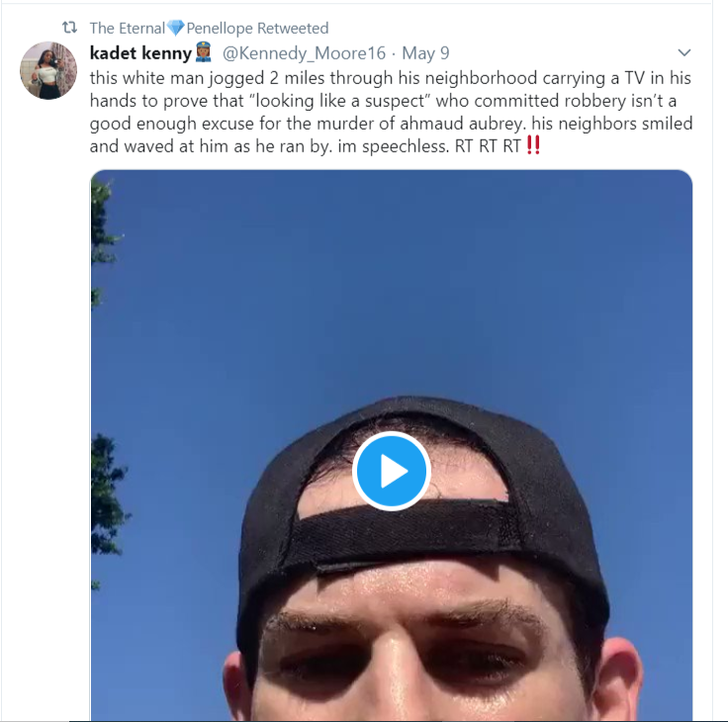The height and width of the screenshot is (722, 728).
Task: Open the May 9 timestamp link
Action: point(425,53)
